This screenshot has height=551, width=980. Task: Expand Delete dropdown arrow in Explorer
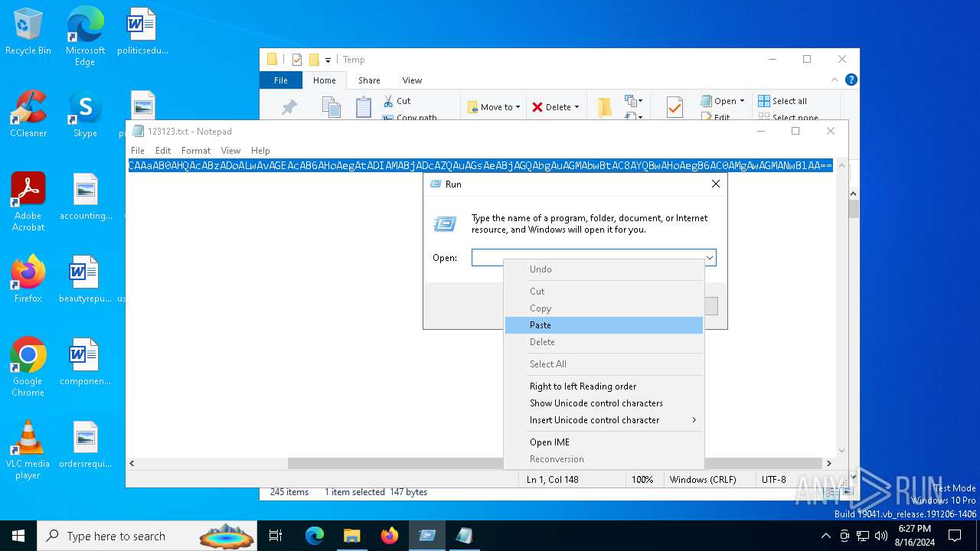(x=577, y=107)
